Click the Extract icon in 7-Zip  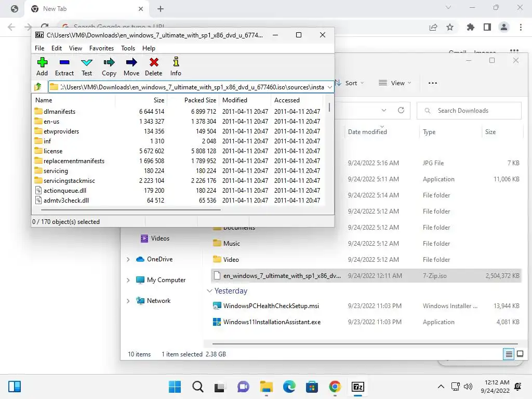point(64,67)
